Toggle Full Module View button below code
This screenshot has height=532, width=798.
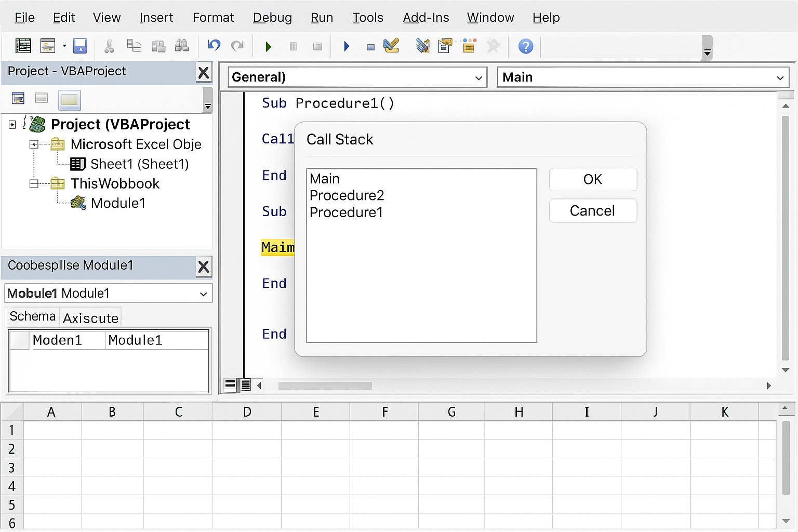coord(246,385)
